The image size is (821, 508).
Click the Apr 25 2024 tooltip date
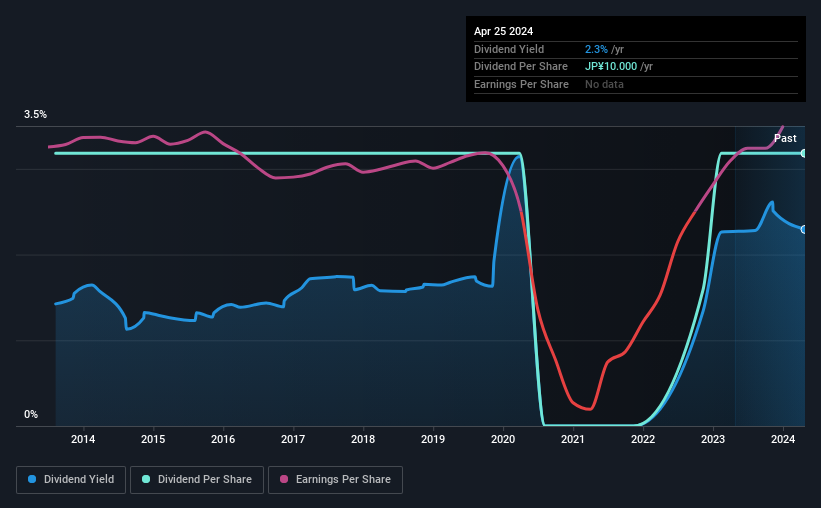click(503, 31)
